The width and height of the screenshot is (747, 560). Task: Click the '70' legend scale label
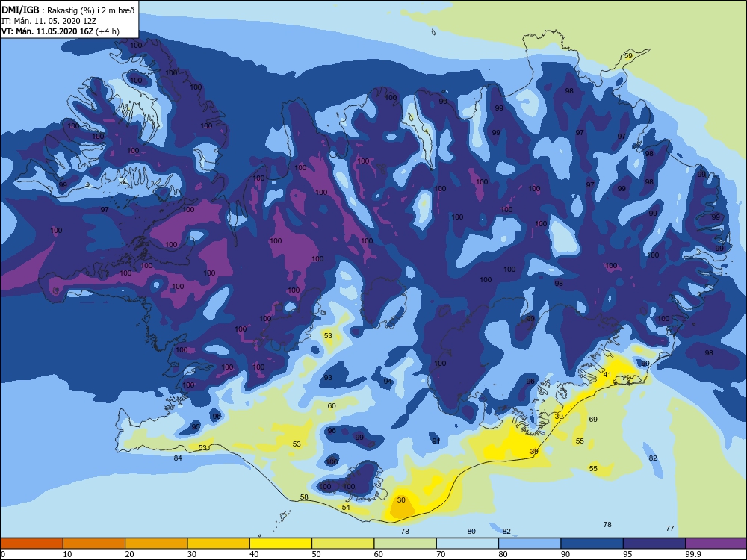[441, 554]
